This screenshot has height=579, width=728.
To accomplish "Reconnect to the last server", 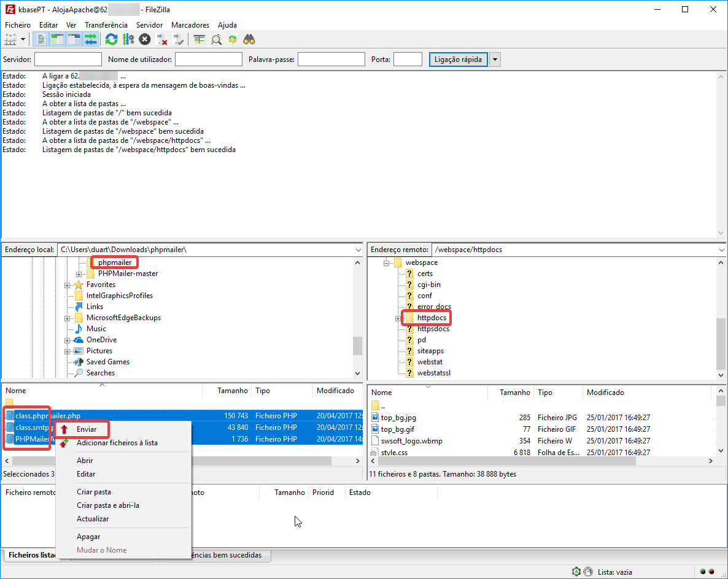I will pos(178,39).
